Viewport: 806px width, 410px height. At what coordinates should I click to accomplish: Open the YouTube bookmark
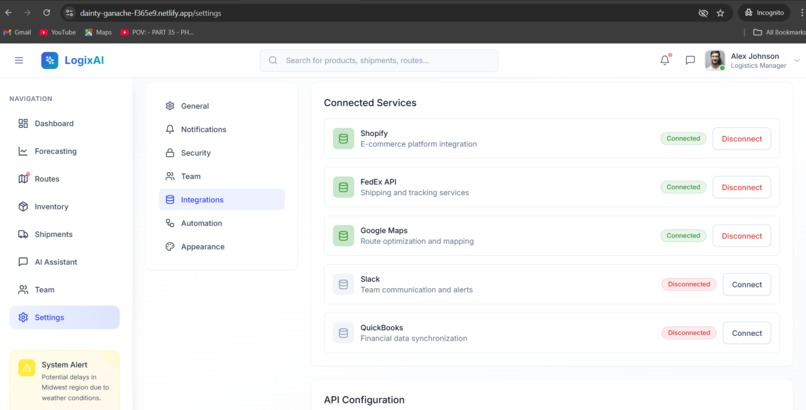click(x=58, y=32)
